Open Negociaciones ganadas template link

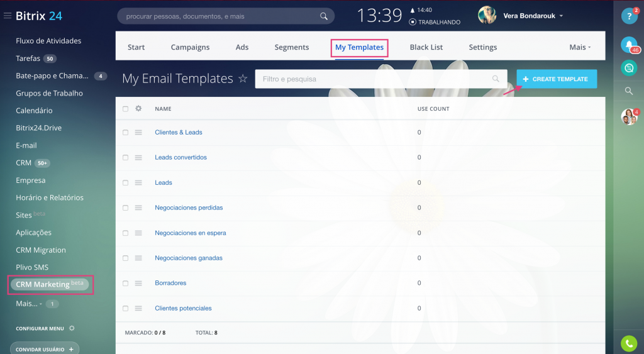189,258
